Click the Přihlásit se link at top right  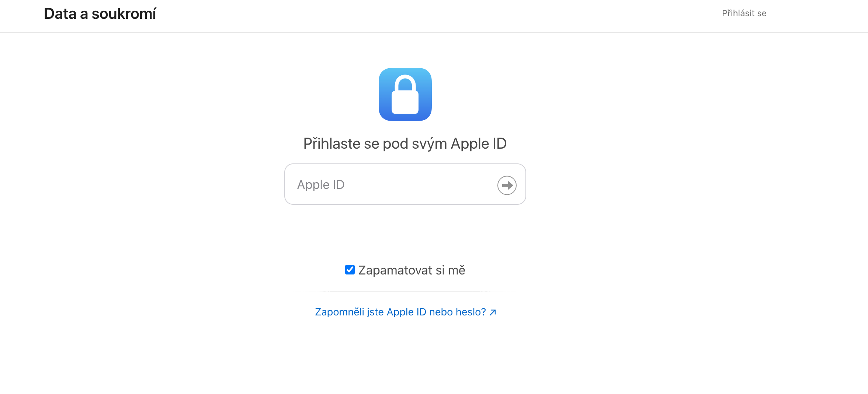pyautogui.click(x=744, y=13)
